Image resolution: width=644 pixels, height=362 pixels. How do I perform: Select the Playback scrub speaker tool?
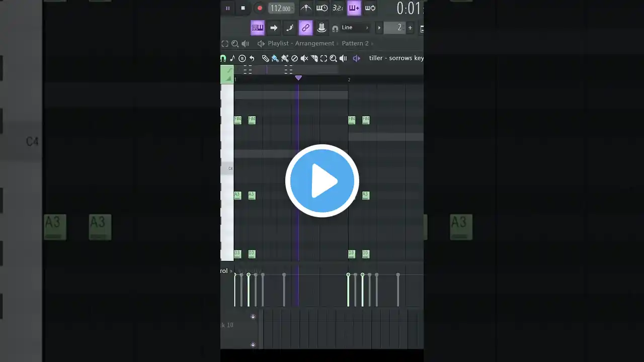pyautogui.click(x=343, y=58)
